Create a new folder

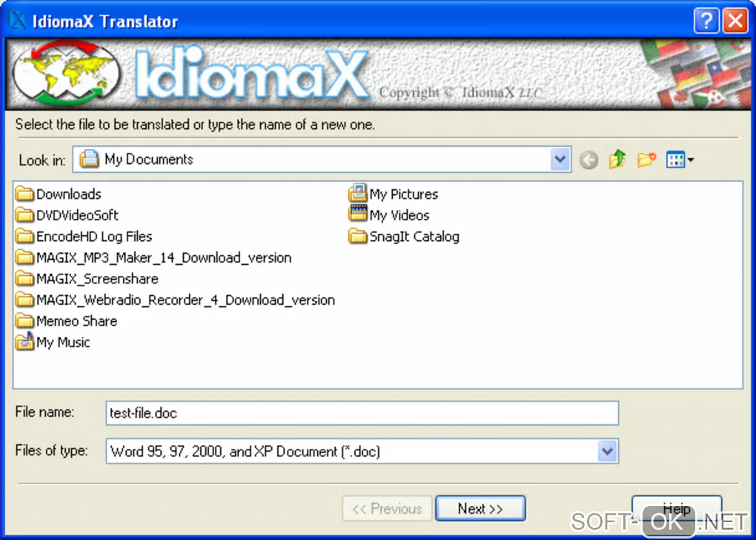tap(646, 159)
